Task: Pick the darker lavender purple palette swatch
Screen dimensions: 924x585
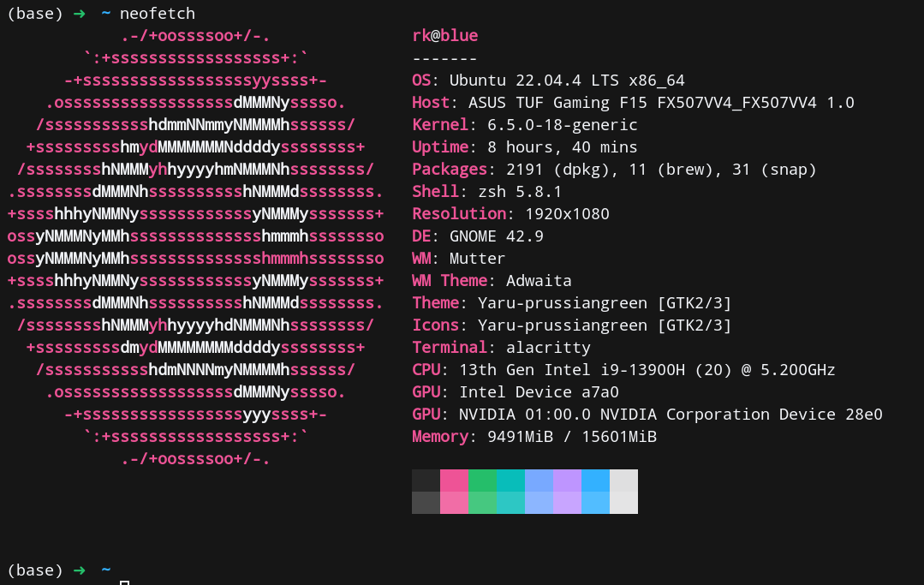Action: (568, 481)
